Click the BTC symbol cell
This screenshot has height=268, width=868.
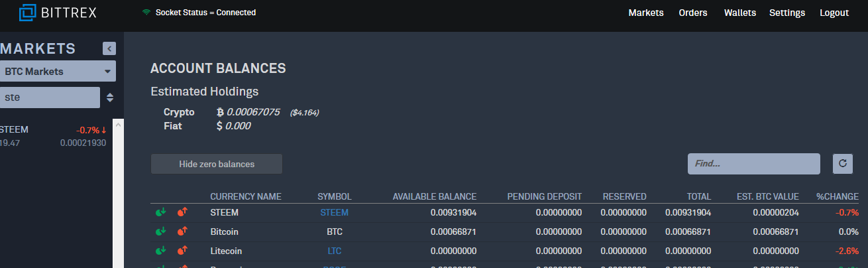335,232
